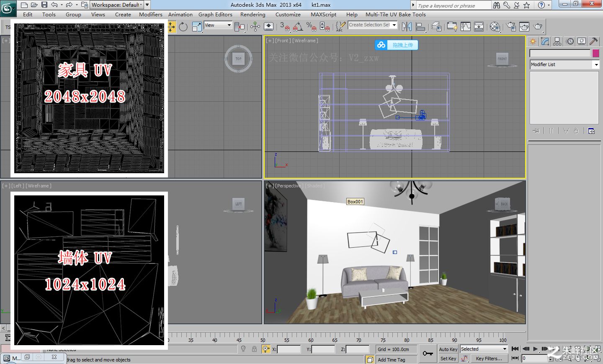Select the Rotate tool in main toolbar
The image size is (603, 364).
point(183,27)
